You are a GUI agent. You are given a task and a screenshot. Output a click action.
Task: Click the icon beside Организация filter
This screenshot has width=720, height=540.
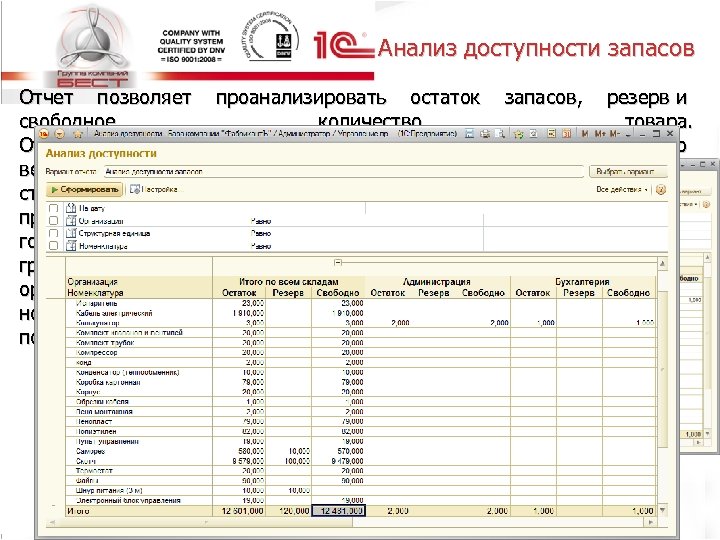pyautogui.click(x=71, y=221)
